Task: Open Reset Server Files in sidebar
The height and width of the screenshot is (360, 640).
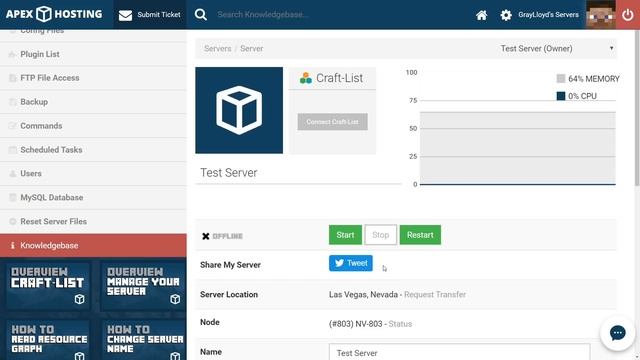Action: (x=93, y=222)
